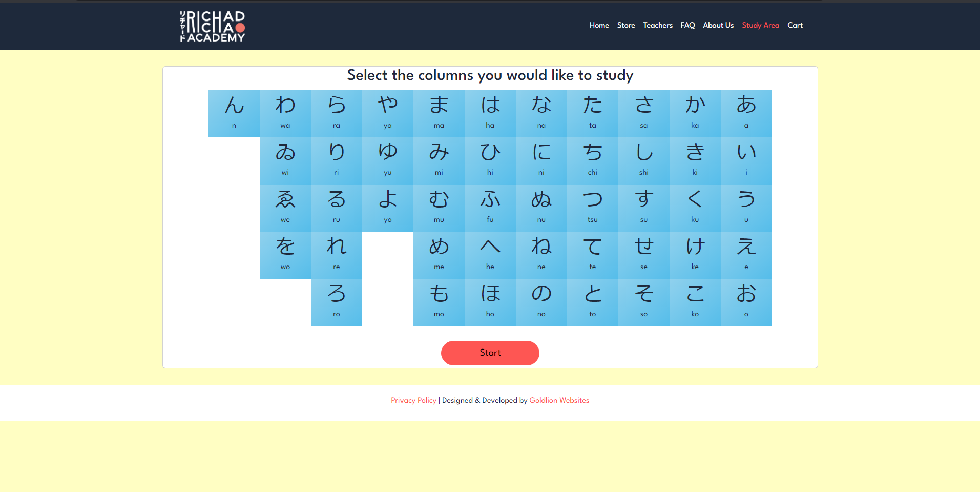The image size is (980, 492).
Task: Toggle the か (ka) column selection
Action: click(x=695, y=113)
